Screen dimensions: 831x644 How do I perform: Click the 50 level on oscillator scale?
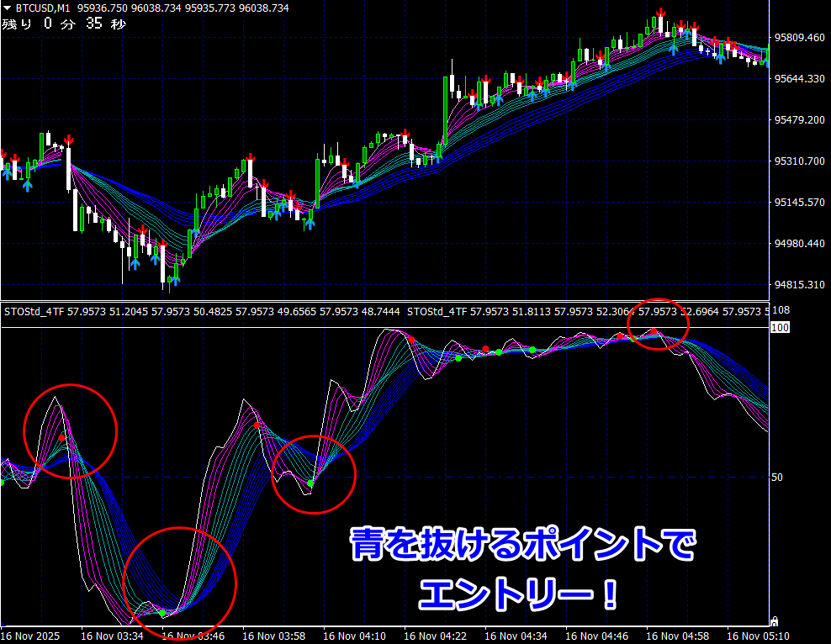778,477
